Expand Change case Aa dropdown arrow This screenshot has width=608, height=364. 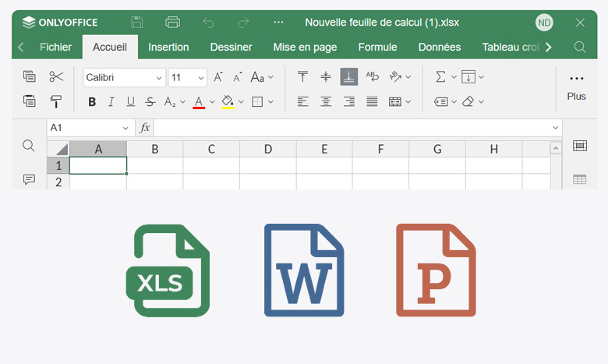click(x=270, y=77)
